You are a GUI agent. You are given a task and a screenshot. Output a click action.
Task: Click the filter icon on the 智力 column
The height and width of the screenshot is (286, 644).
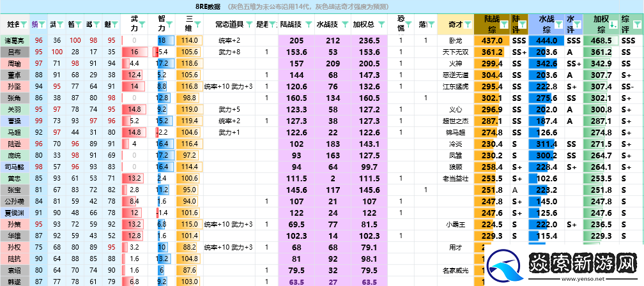click(x=170, y=25)
